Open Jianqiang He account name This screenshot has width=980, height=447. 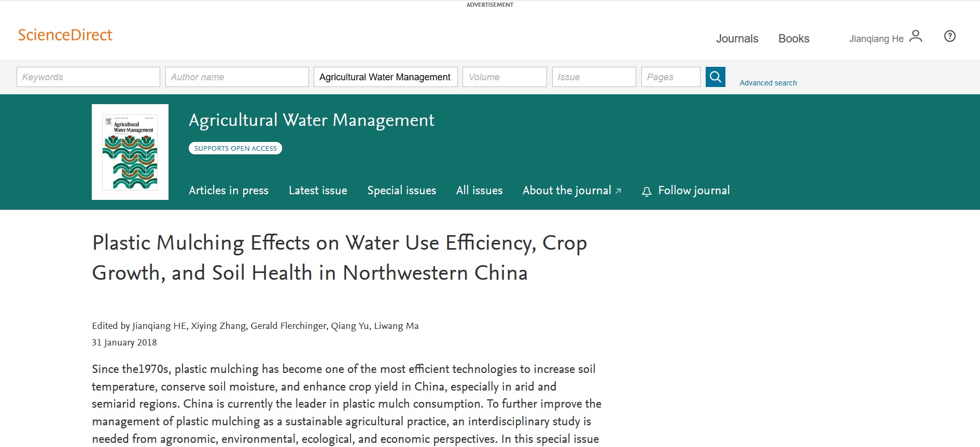pyautogui.click(x=876, y=39)
